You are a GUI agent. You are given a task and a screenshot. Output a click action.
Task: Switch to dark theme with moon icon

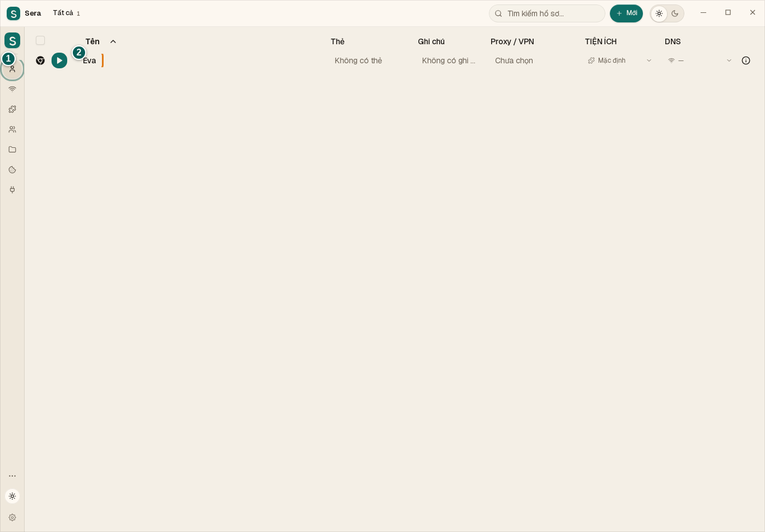pos(675,13)
